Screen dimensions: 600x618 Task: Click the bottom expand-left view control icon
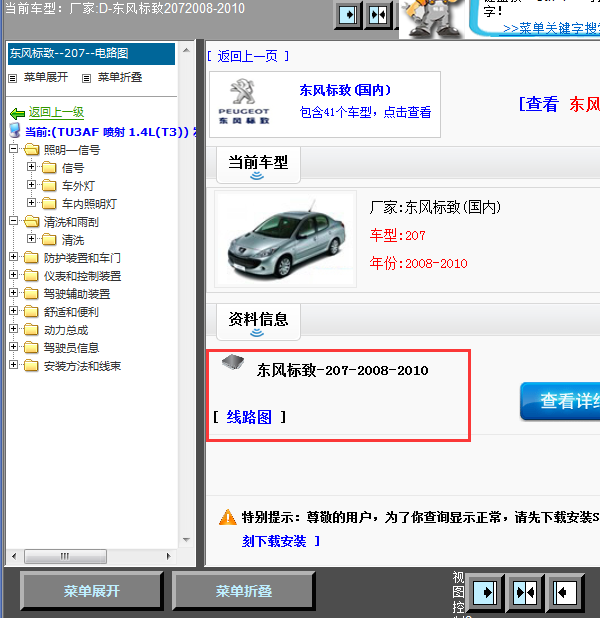point(565,592)
